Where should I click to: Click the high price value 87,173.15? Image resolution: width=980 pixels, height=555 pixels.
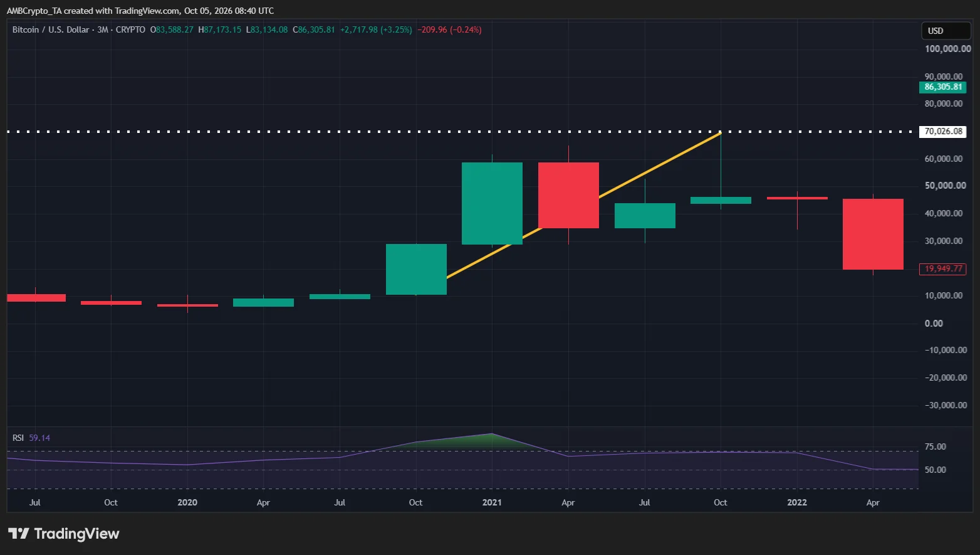(x=222, y=29)
